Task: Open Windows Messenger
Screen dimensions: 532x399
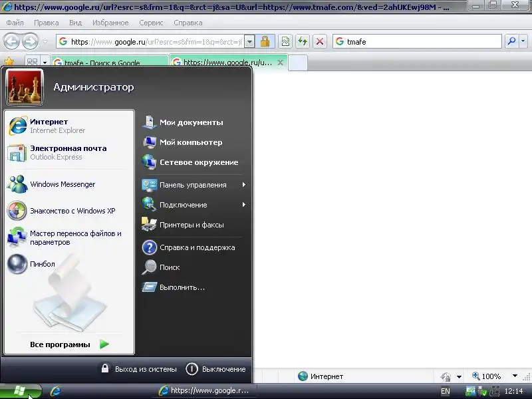Action: tap(69, 184)
